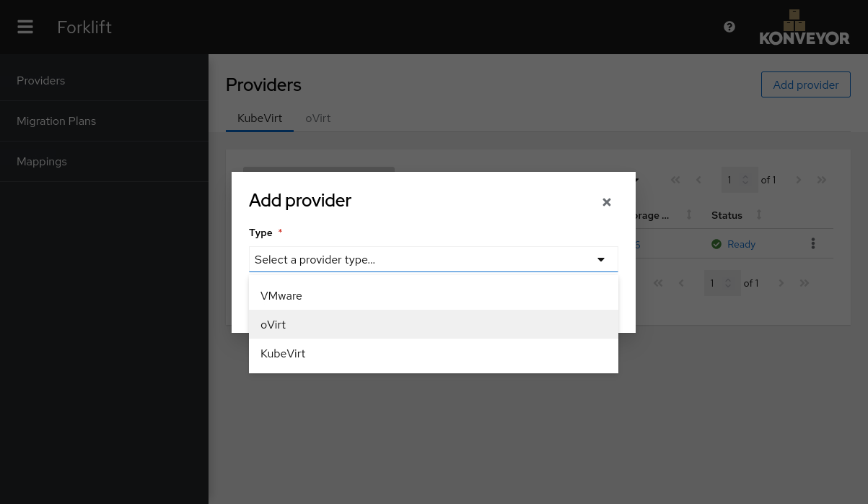Click the Status column header
868x504 pixels.
tap(727, 215)
